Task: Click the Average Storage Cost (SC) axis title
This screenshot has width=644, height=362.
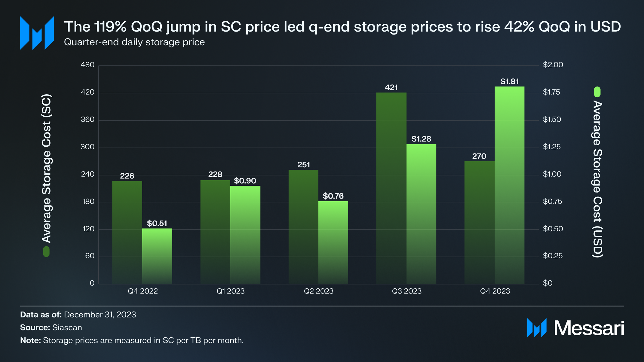Action: [x=47, y=169]
